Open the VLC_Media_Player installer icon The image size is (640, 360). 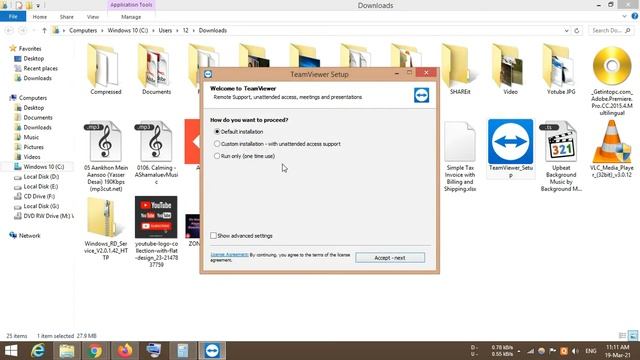tap(611, 142)
